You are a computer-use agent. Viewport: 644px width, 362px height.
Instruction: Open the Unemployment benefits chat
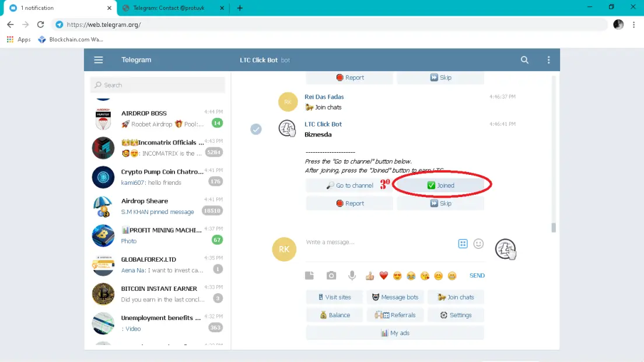click(x=157, y=323)
